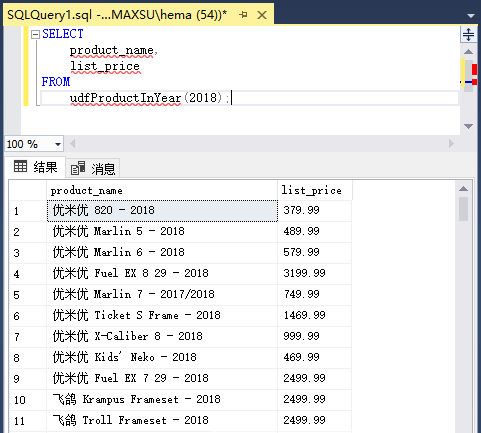Place cursor after udfProductInYear(2018);
Viewport: 481px width, 433px height.
232,98
